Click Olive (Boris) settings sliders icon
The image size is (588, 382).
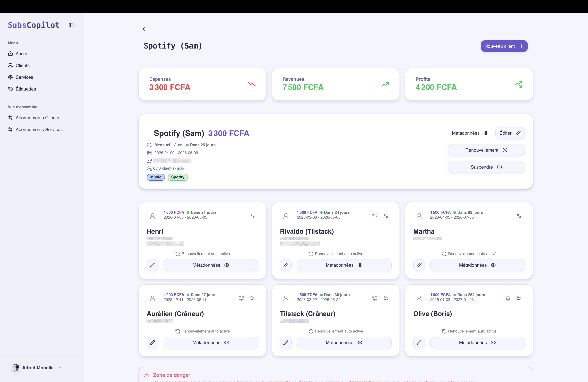(519, 298)
